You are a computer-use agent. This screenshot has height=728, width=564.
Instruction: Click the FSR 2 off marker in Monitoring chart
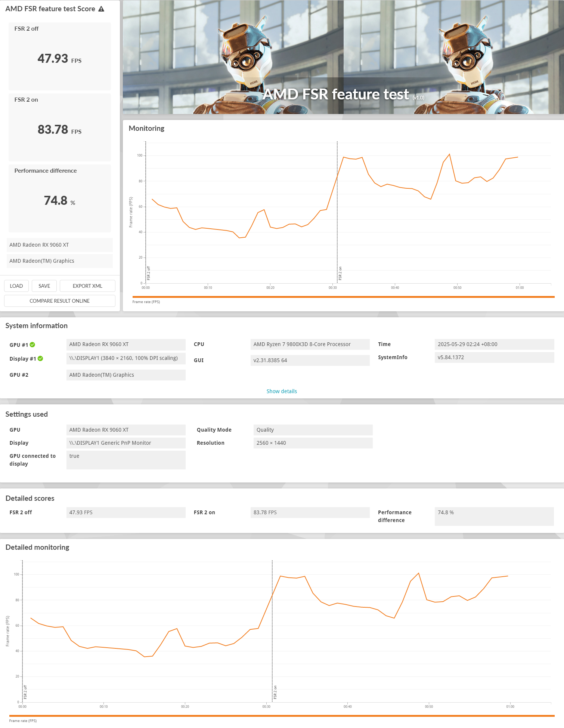point(148,273)
